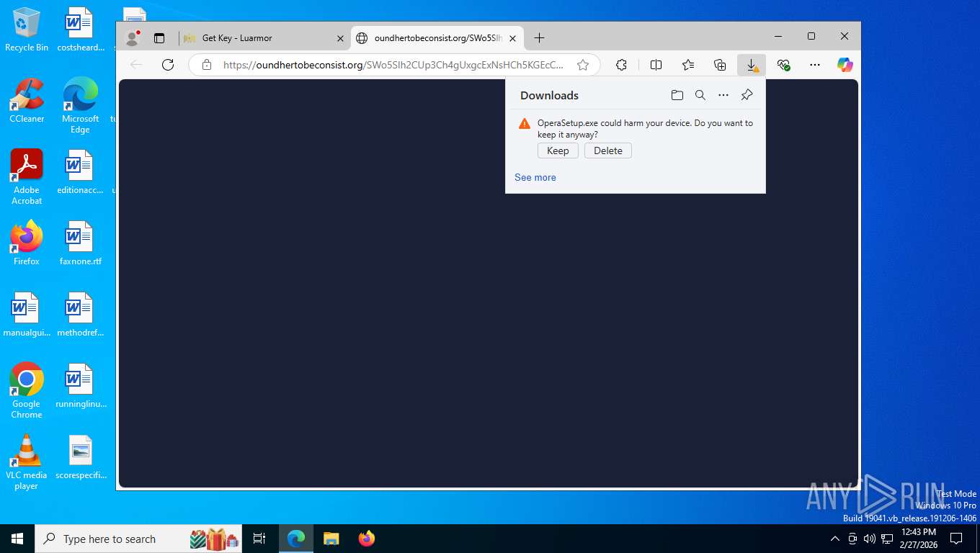Select the Firefox desktop shortcut
The width and height of the screenshot is (980, 553).
(x=27, y=243)
